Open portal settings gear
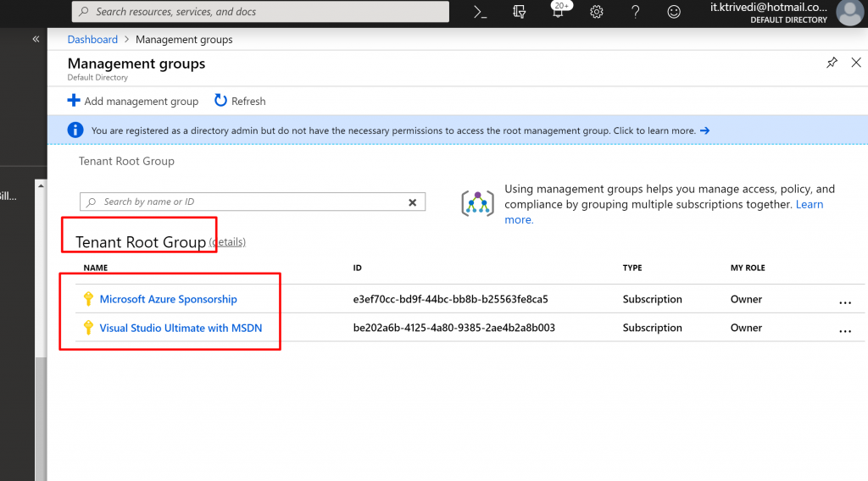Screen dimensions: 868x481 (x=597, y=12)
